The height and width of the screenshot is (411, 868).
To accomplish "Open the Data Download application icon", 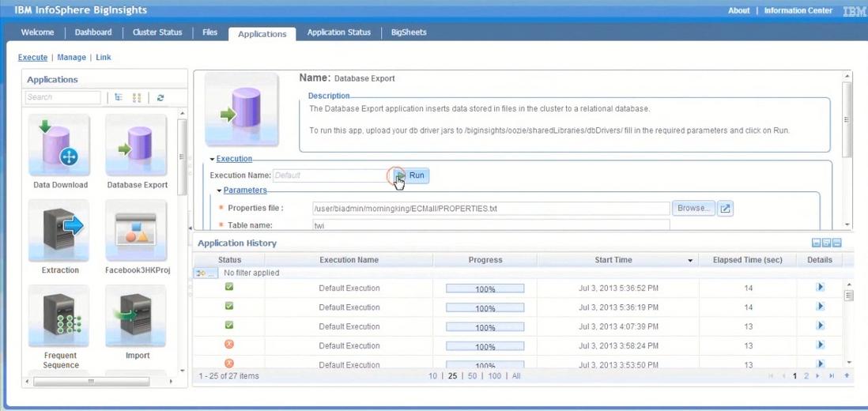I will pyautogui.click(x=59, y=145).
